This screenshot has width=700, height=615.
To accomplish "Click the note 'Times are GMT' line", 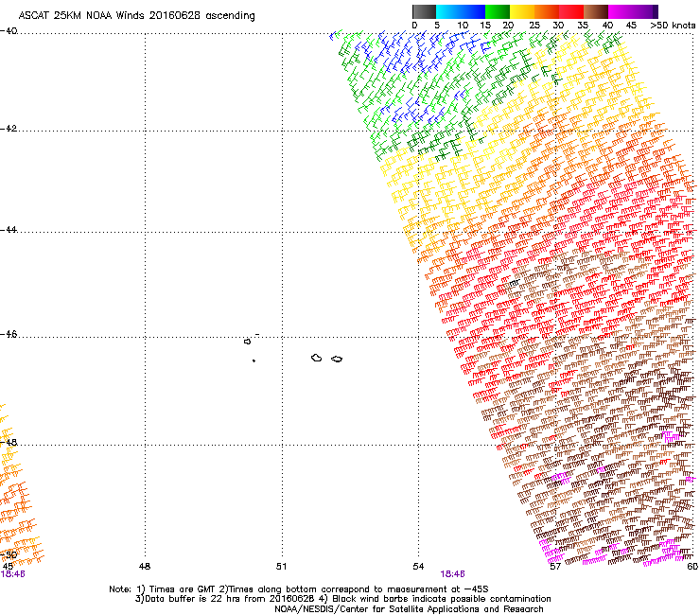I will pyautogui.click(x=299, y=589).
